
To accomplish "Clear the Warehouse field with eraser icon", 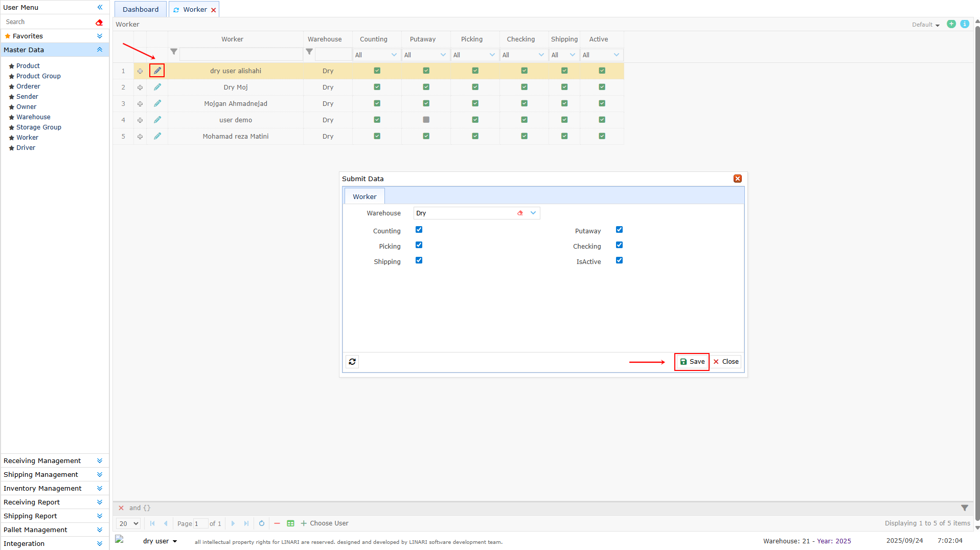I will tap(520, 213).
